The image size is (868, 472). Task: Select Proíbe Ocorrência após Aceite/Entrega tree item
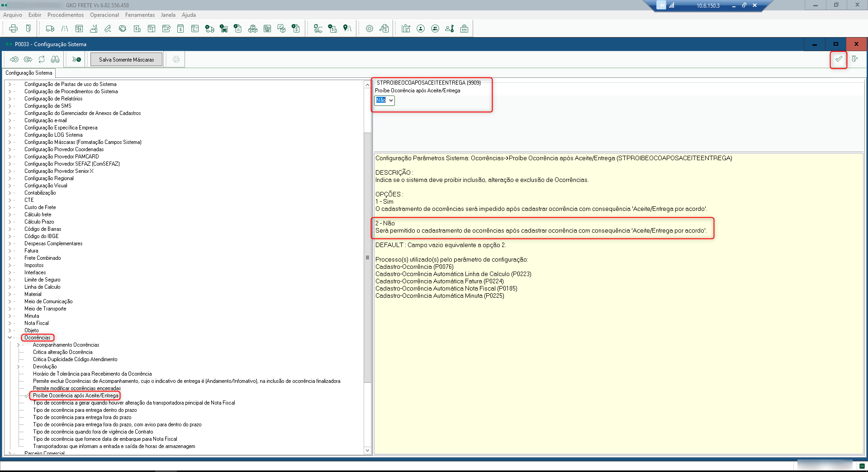pos(76,396)
